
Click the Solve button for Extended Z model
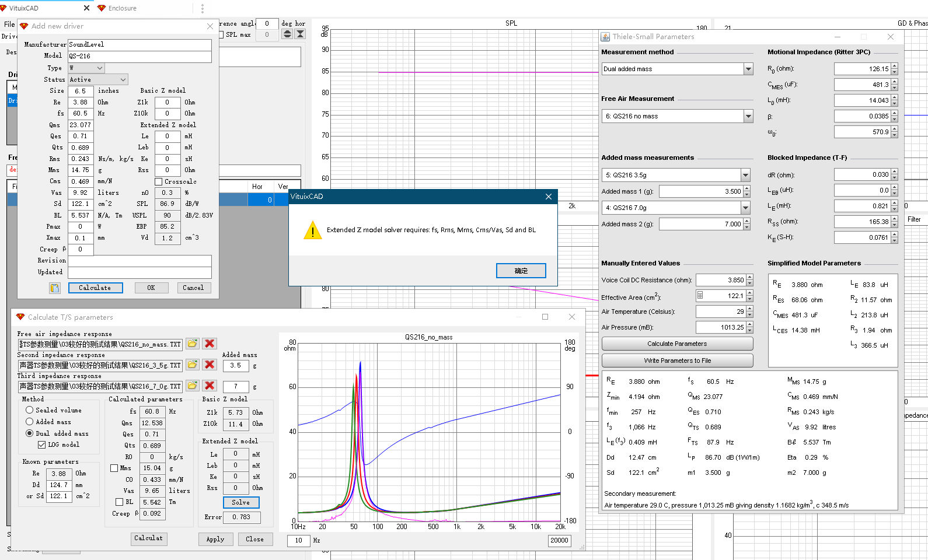241,502
